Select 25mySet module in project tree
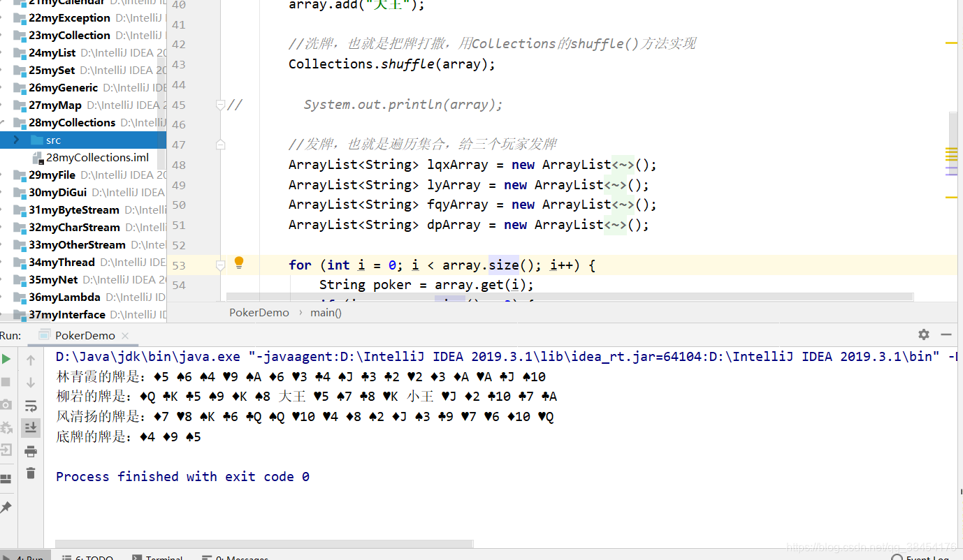 pos(52,70)
